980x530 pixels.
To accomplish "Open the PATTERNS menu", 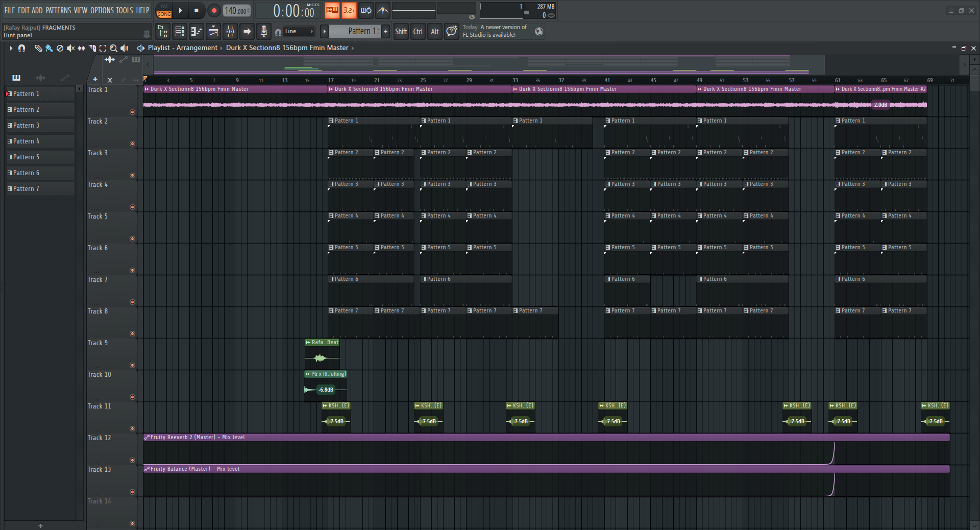I will point(58,10).
